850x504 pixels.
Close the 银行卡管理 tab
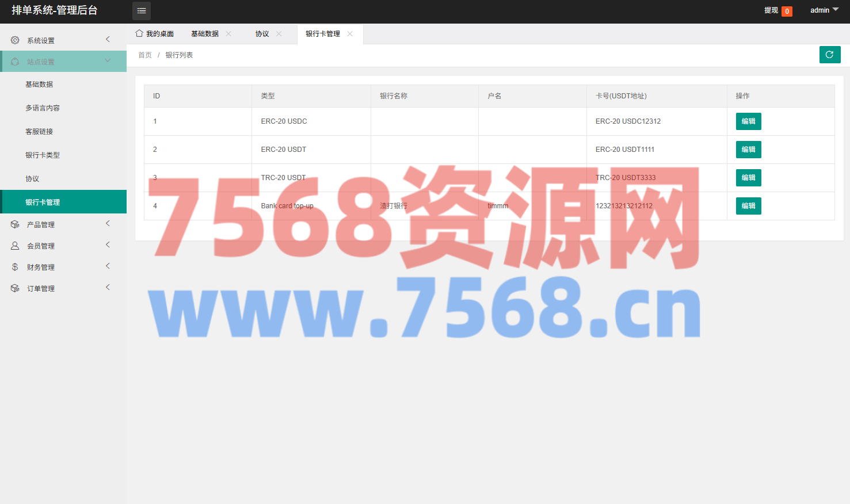coord(350,34)
